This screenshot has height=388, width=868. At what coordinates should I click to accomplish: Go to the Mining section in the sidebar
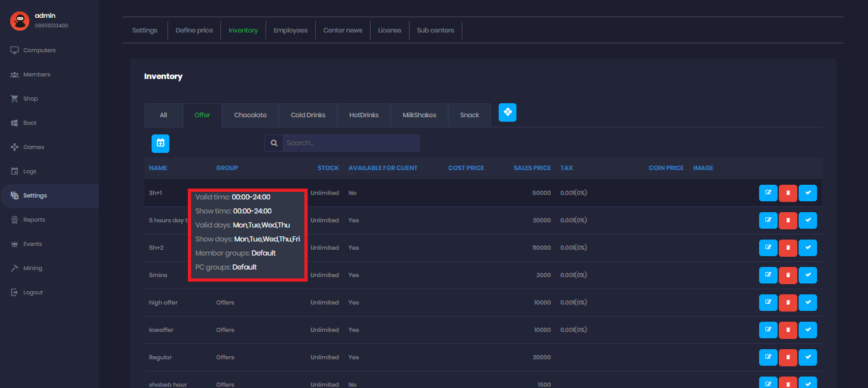(x=32, y=268)
